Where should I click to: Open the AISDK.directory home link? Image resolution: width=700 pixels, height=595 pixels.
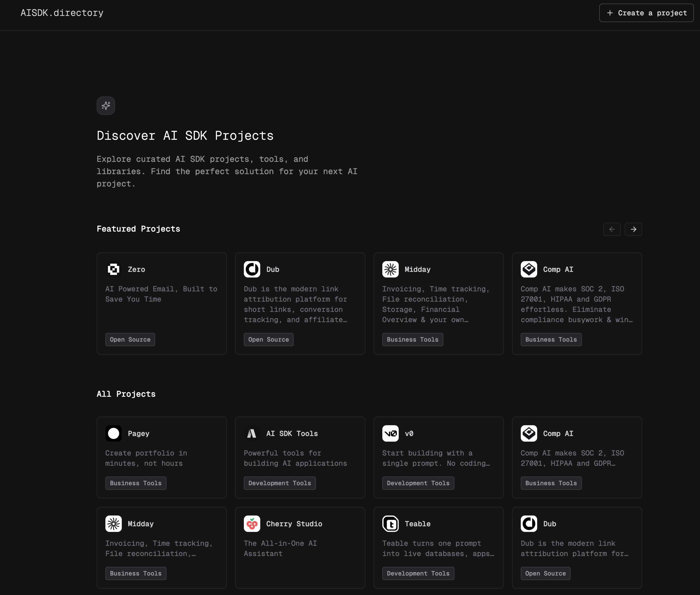click(x=62, y=13)
